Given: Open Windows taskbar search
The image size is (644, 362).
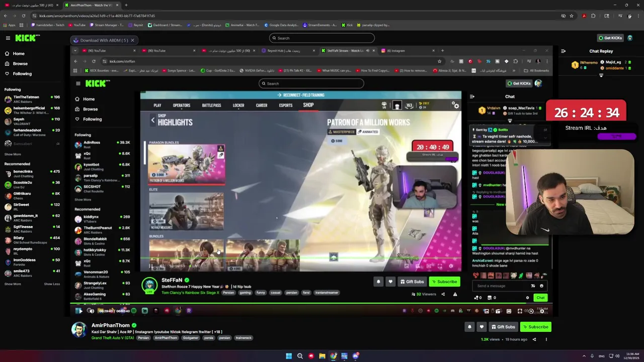Looking at the screenshot, I should coord(300,356).
